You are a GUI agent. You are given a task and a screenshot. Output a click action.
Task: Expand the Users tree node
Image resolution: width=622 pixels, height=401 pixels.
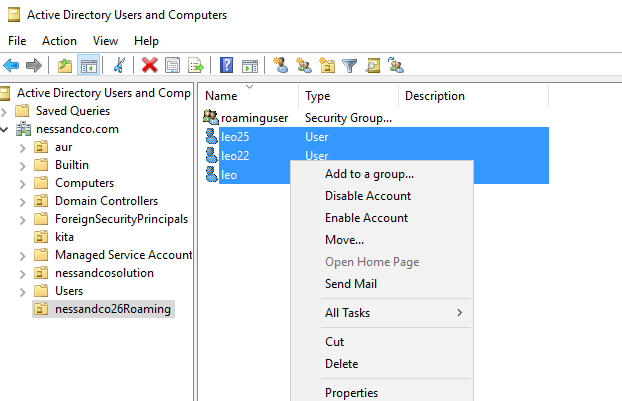(23, 292)
